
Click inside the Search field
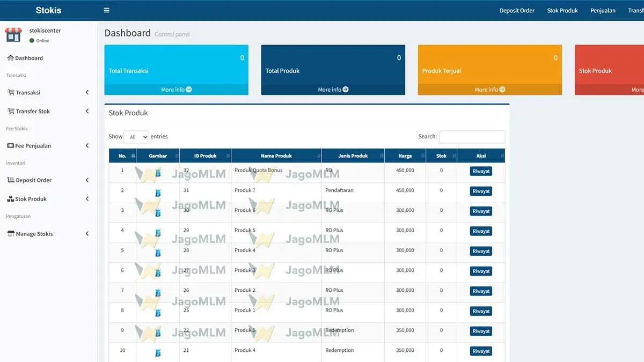coord(472,137)
